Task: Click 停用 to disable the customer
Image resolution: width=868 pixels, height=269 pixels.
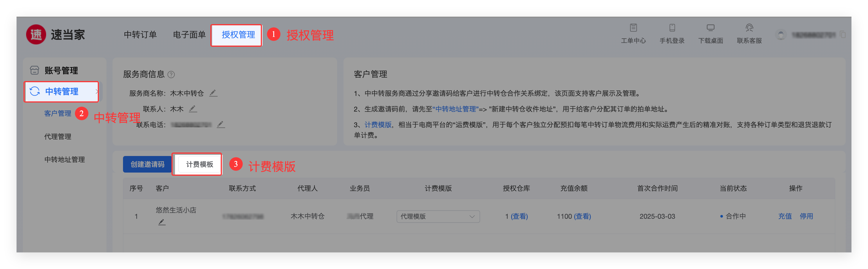Action: (806, 216)
